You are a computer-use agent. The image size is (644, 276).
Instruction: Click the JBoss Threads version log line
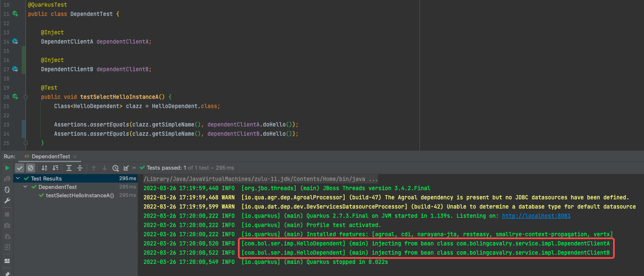pos(287,188)
